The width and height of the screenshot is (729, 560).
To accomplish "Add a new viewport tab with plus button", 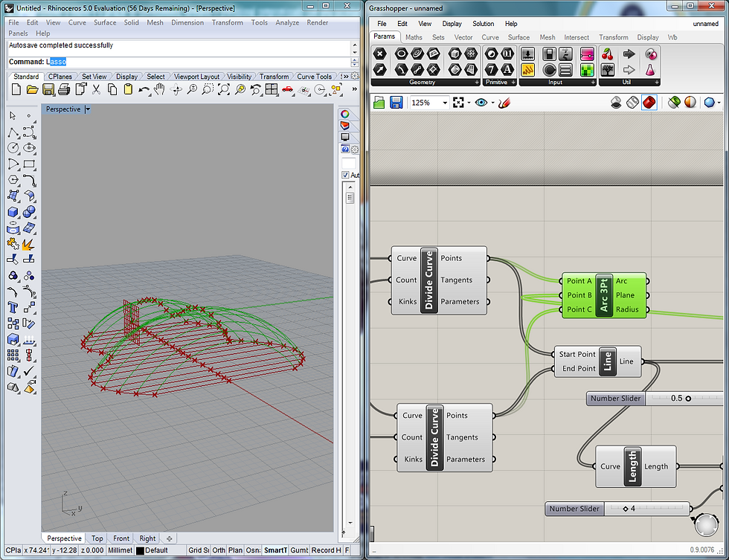I will (x=170, y=538).
